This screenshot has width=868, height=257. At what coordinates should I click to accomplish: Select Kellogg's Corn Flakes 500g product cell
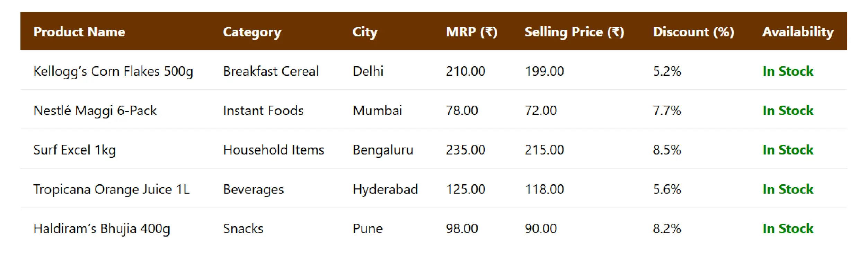click(x=113, y=71)
